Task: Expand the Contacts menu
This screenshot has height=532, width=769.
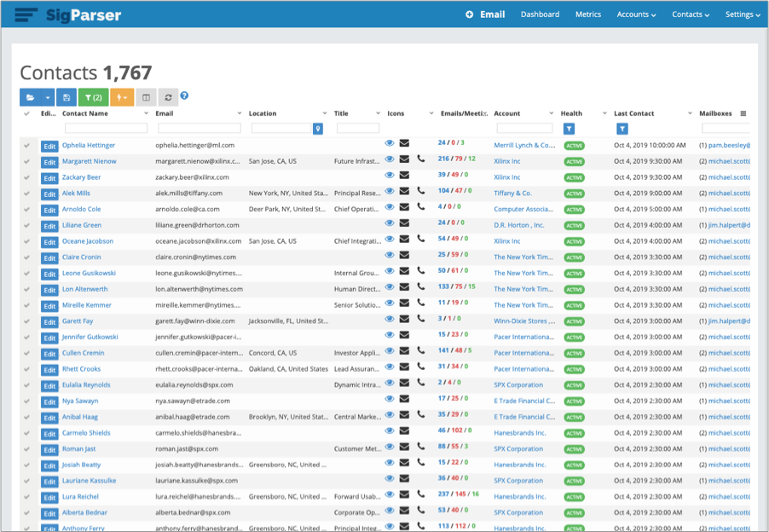Action: (x=691, y=14)
